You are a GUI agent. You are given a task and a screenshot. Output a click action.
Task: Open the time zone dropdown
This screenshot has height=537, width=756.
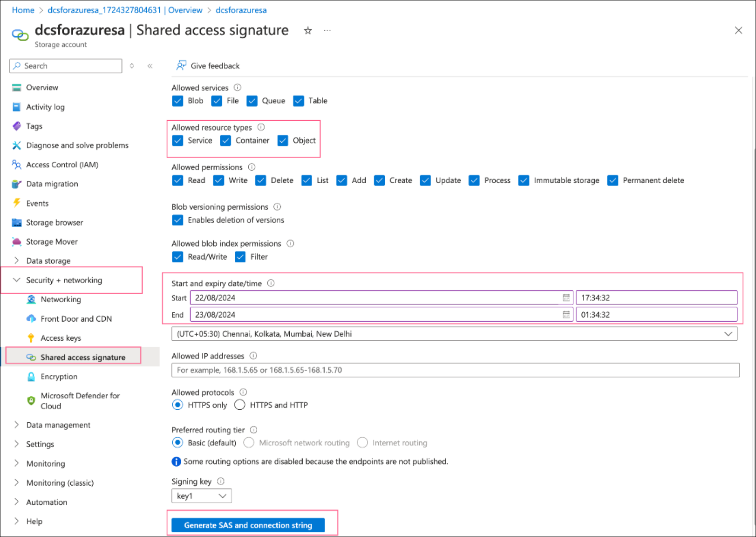pyautogui.click(x=454, y=334)
